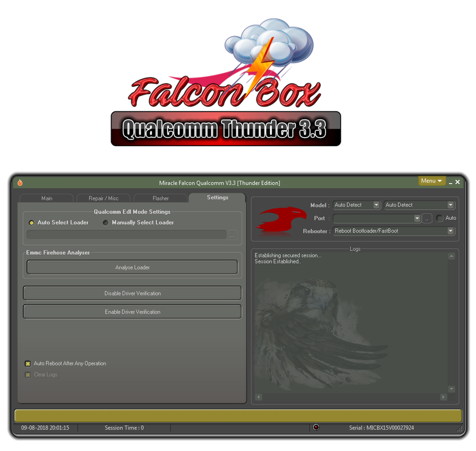Click the logs scroll up arrow
Image resolution: width=476 pixels, height=451 pixels.
coord(451,256)
